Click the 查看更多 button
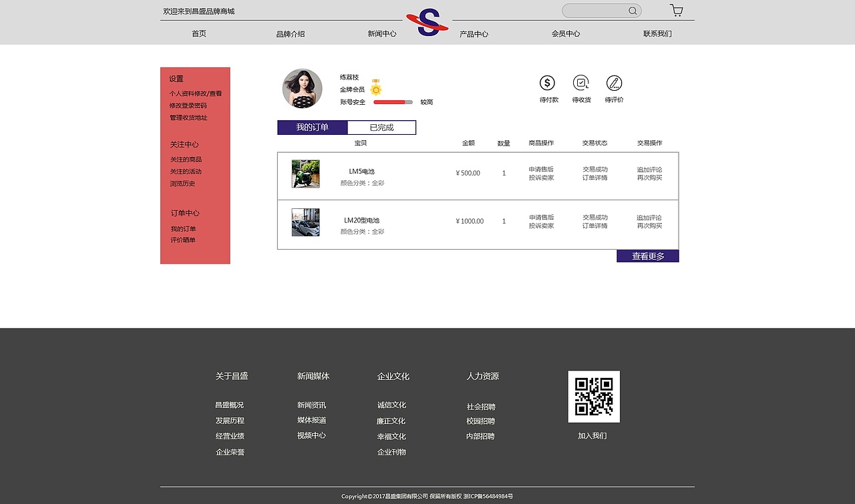The image size is (855, 504). click(647, 256)
